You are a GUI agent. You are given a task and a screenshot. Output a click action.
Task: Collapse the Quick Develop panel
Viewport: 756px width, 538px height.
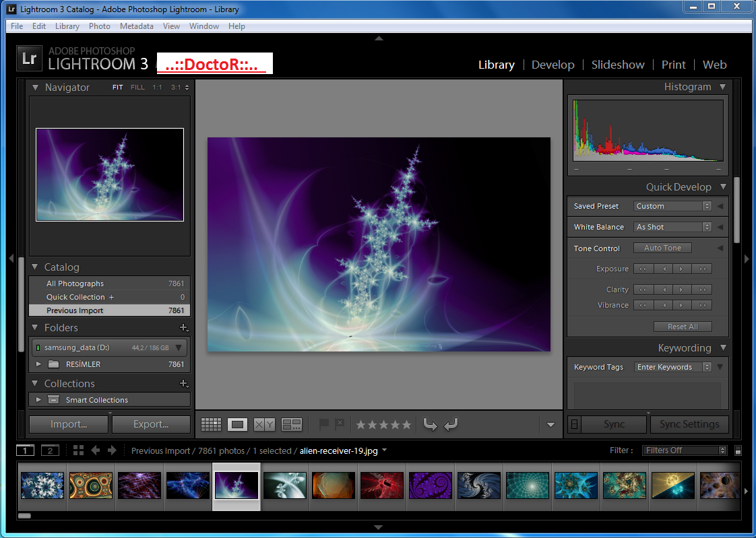click(x=723, y=187)
